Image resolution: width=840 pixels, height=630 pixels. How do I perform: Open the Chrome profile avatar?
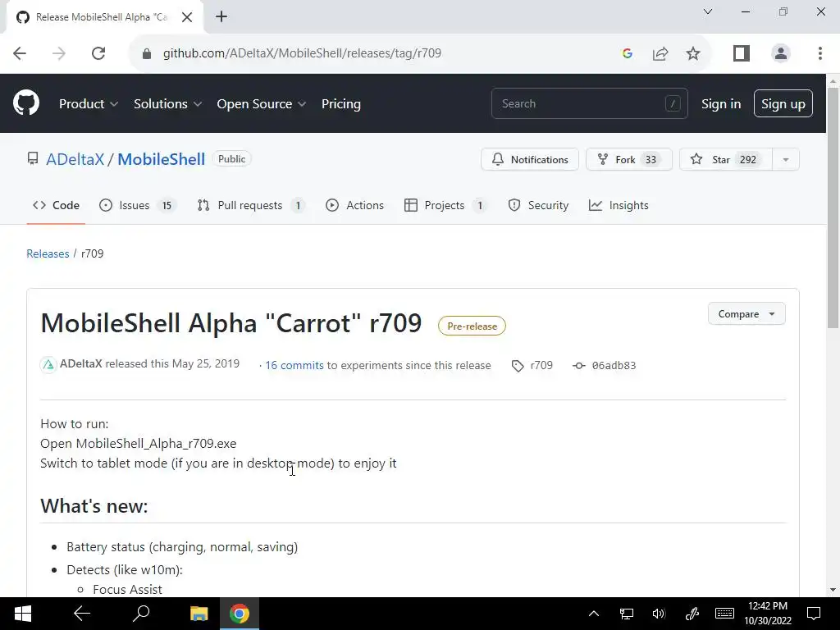pyautogui.click(x=781, y=53)
